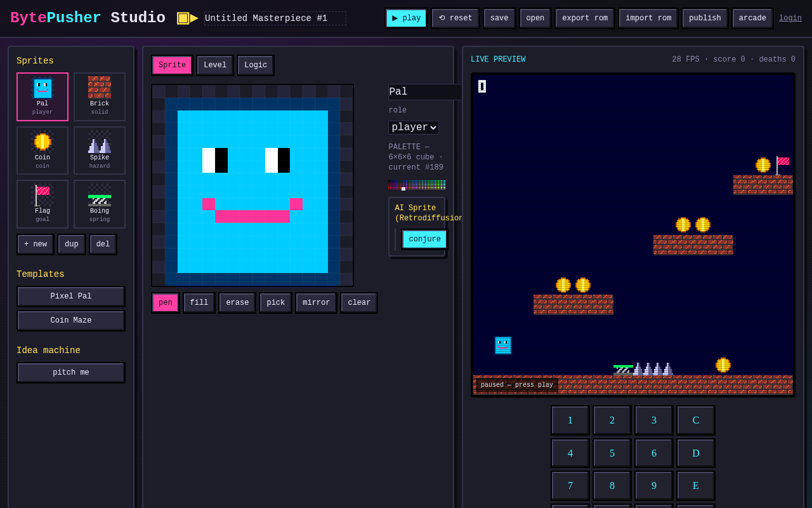The width and height of the screenshot is (812, 508).
Task: Select the Boing spring sprite
Action: [100, 204]
